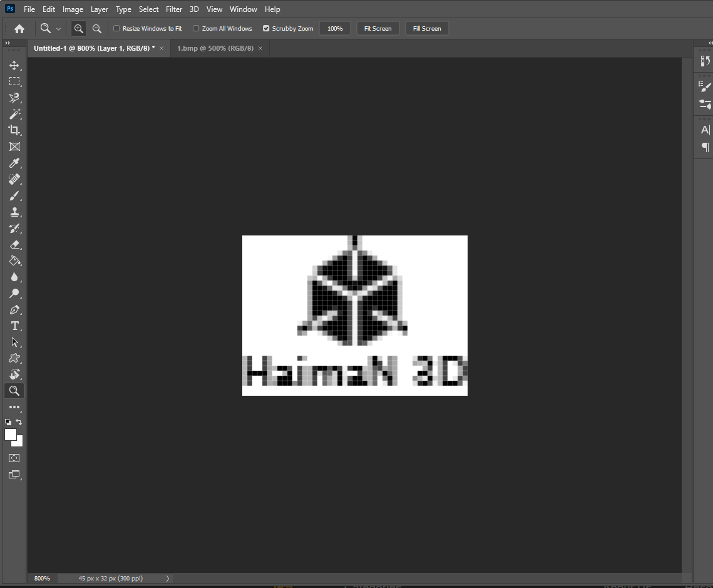
Task: Select the Horizontal Type tool
Action: (x=14, y=326)
